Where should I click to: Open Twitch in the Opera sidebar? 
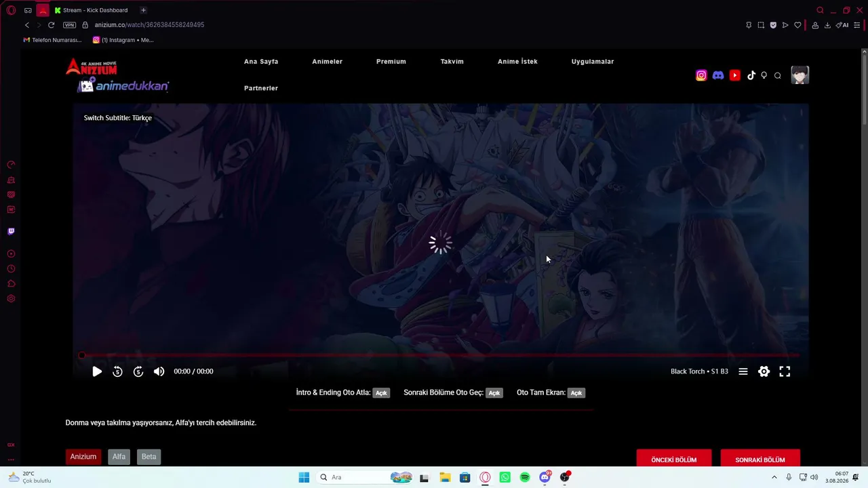point(11,231)
